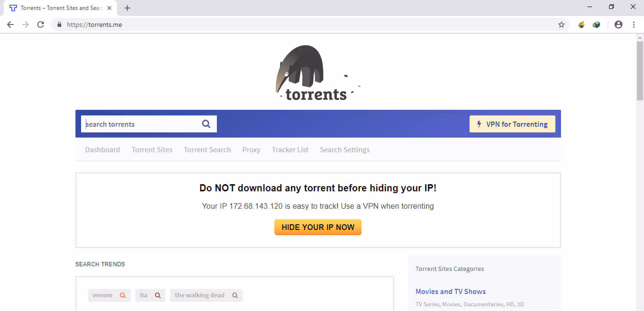
Task: Go back to previous page
Action: [x=10, y=25]
